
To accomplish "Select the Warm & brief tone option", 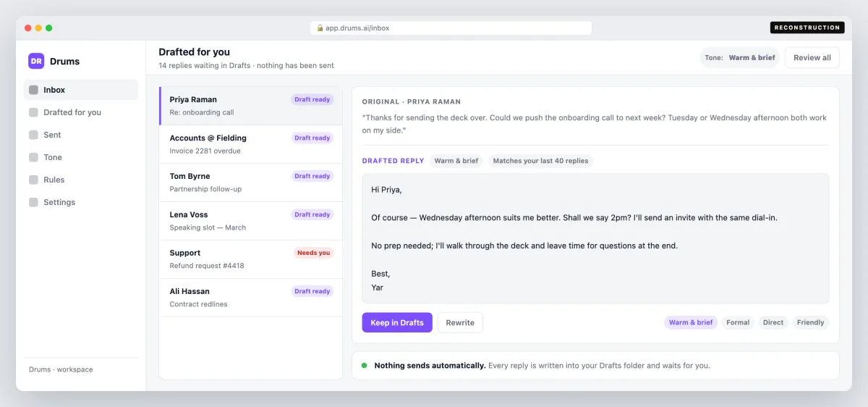I will tap(691, 322).
